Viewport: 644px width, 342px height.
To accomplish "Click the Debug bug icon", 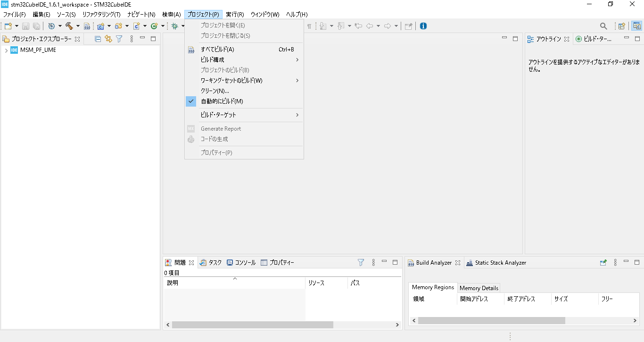I will tap(174, 26).
